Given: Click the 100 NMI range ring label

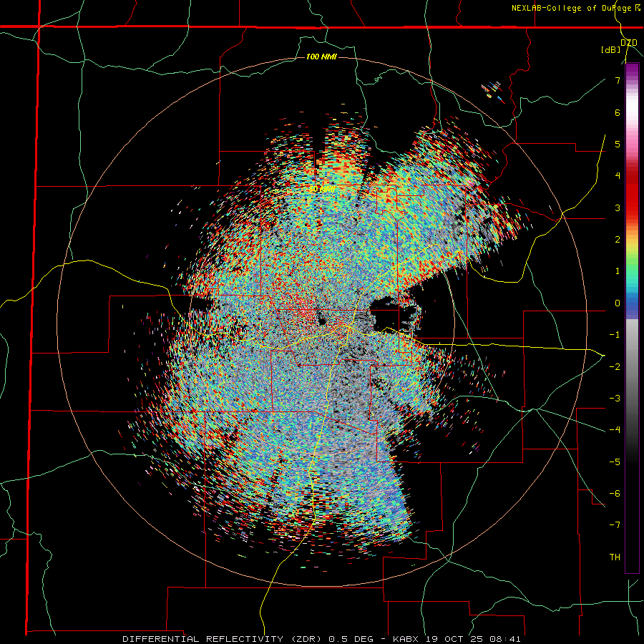Looking at the screenshot, I should (x=321, y=57).
